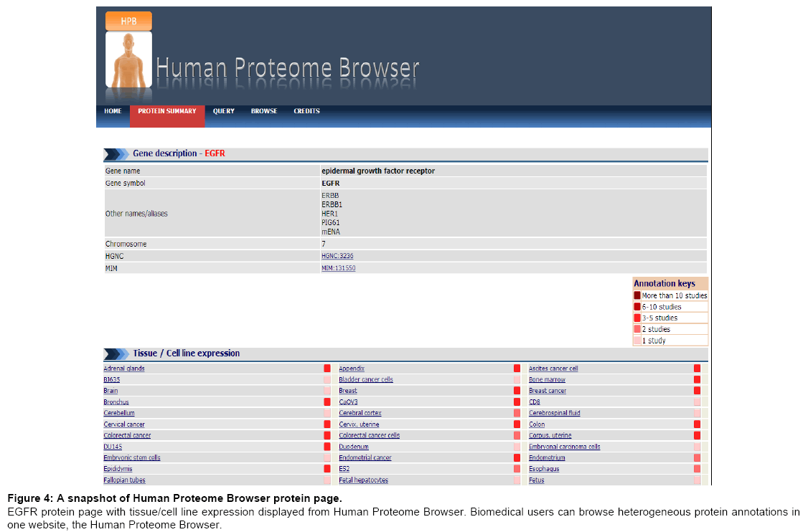Click the 6-10 studies color swatch
The width and height of the screenshot is (808, 532).
(x=637, y=307)
